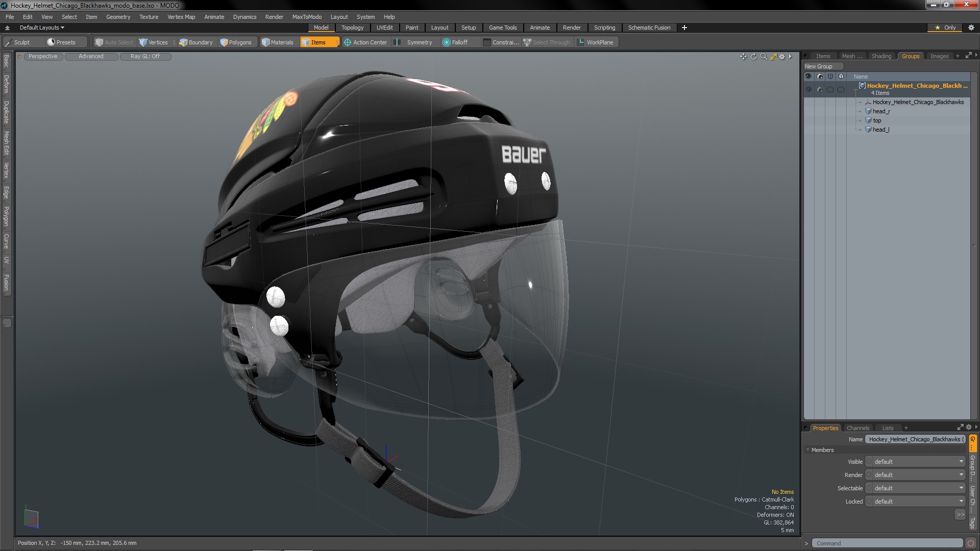The width and height of the screenshot is (980, 551).
Task: Open the WorkPlane options
Action: point(596,42)
